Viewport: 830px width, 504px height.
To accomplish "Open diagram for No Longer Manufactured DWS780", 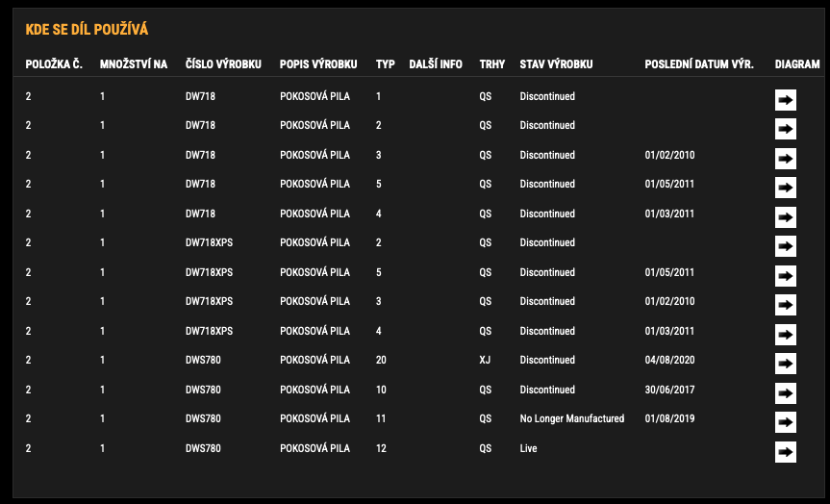I will click(786, 422).
